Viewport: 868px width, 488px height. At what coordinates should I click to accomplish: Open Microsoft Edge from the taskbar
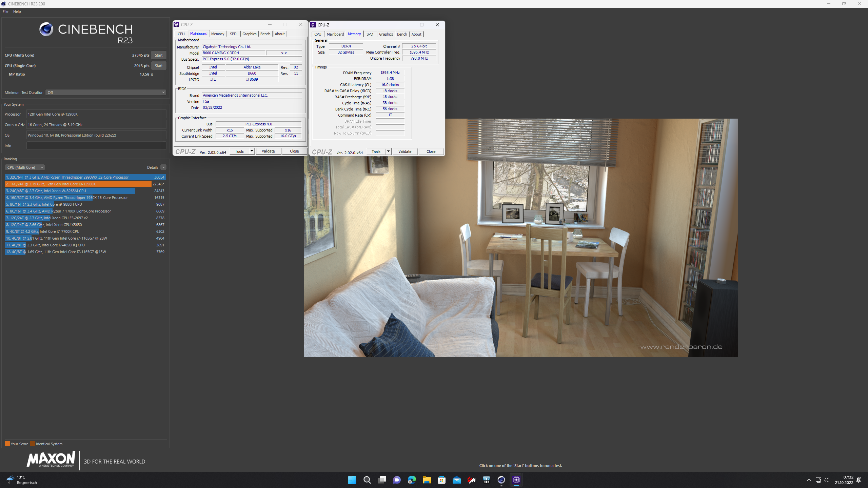[412, 480]
